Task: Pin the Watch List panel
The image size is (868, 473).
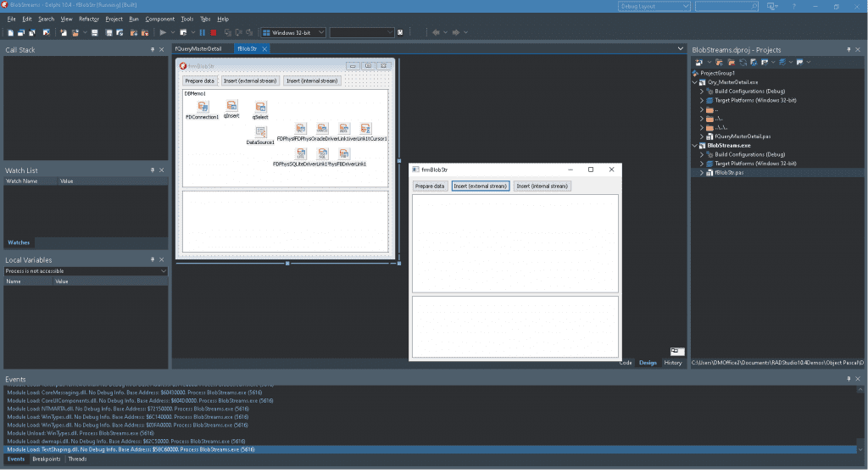Action: coord(153,170)
